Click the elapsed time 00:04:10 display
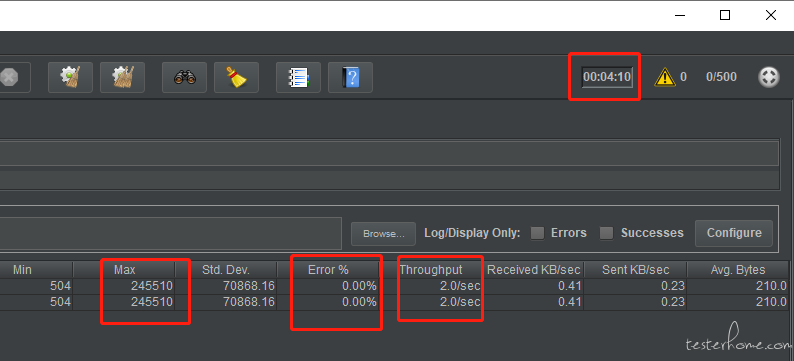The width and height of the screenshot is (794, 361). coord(607,77)
